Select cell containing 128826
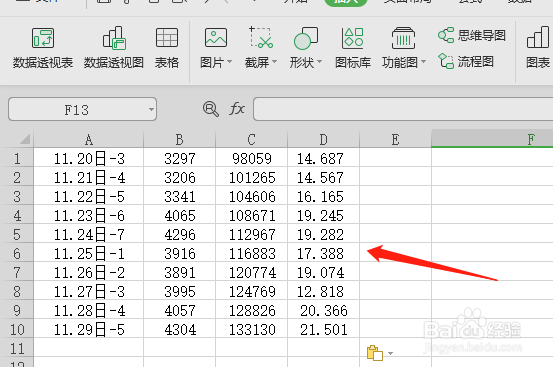Image resolution: width=553 pixels, height=367 pixels. coord(251,311)
